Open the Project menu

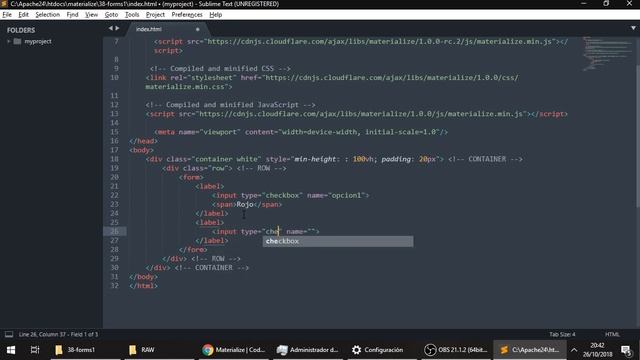tap(155, 15)
